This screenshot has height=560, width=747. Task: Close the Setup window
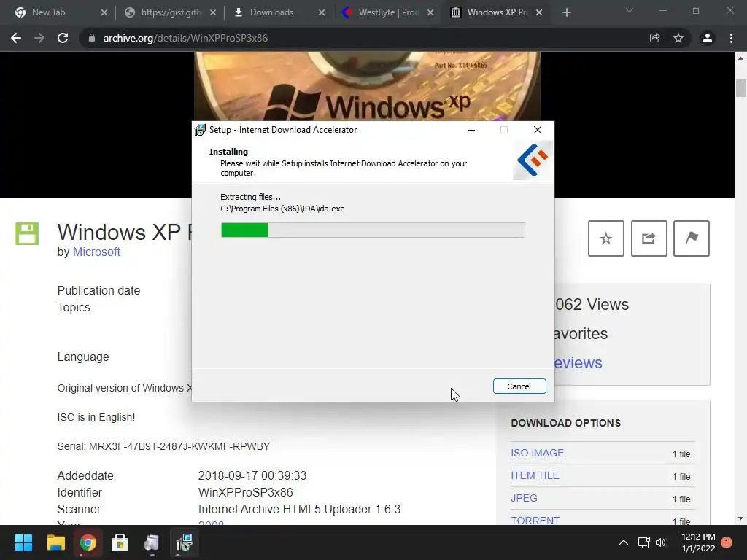[x=538, y=130]
